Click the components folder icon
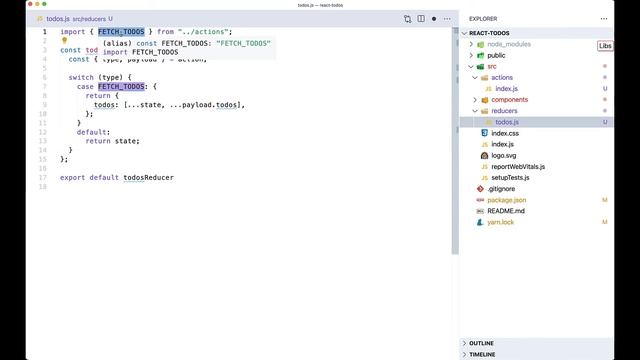 tap(484, 100)
